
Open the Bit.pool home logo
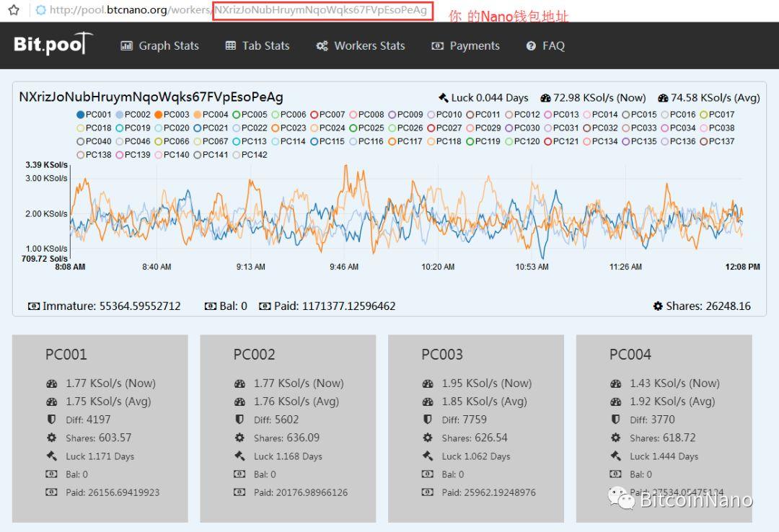(53, 44)
